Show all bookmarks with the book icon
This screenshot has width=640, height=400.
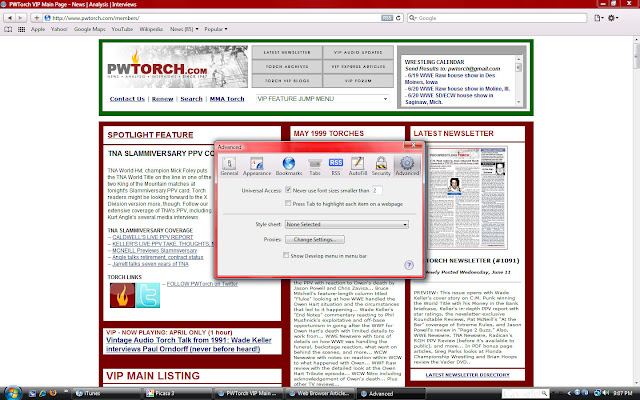pos(8,29)
